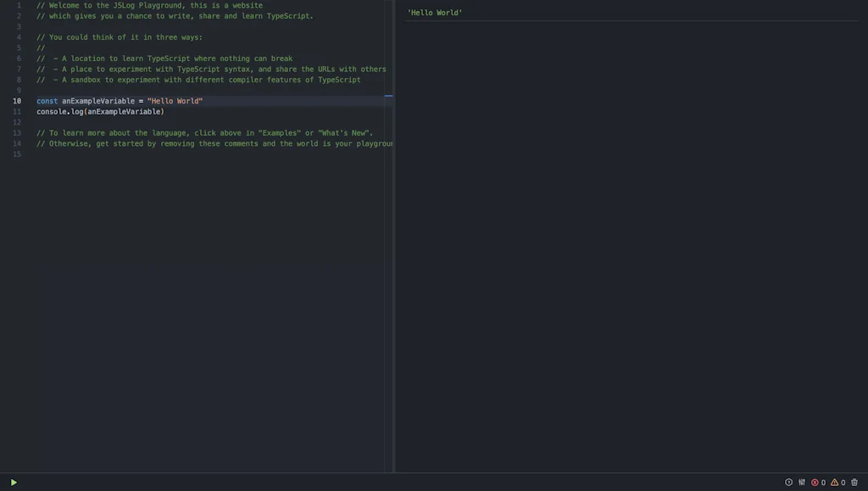Toggle the warnings indicator in the status bar
This screenshot has width=868, height=491.
click(838, 482)
